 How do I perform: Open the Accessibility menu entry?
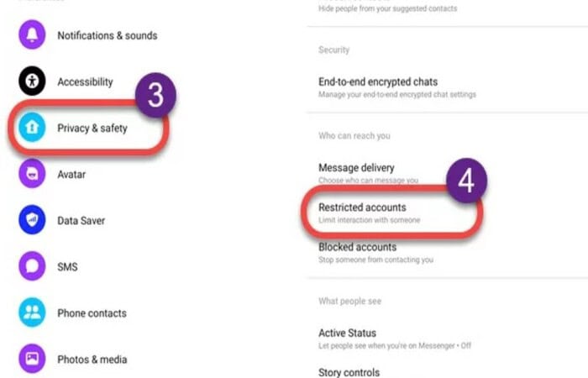pos(85,81)
